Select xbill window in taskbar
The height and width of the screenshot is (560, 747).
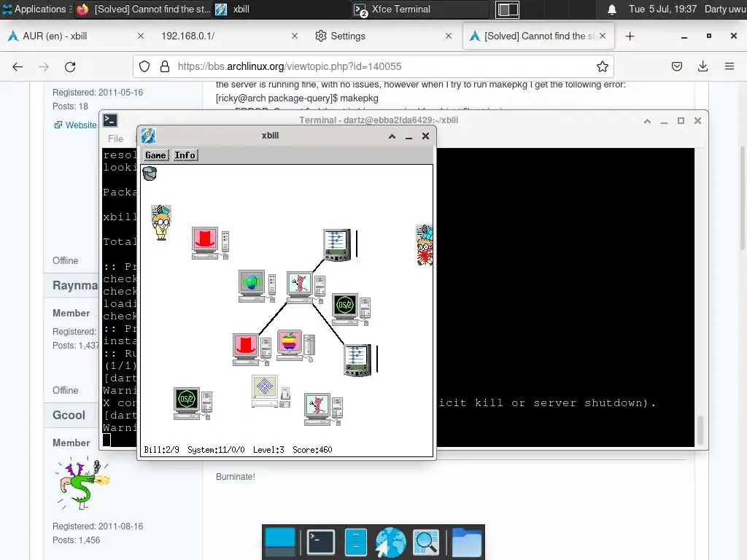pyautogui.click(x=281, y=9)
